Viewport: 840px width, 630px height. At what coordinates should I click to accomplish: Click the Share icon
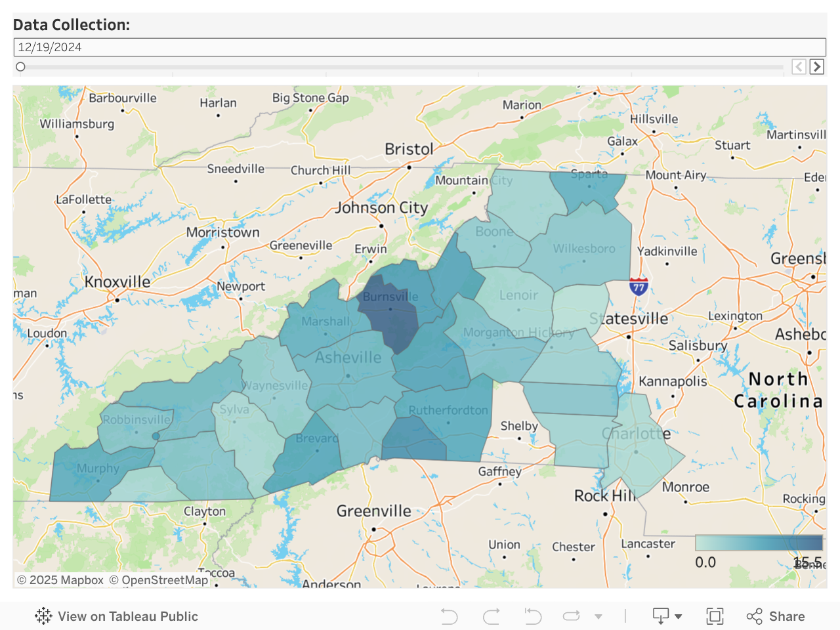(776, 616)
